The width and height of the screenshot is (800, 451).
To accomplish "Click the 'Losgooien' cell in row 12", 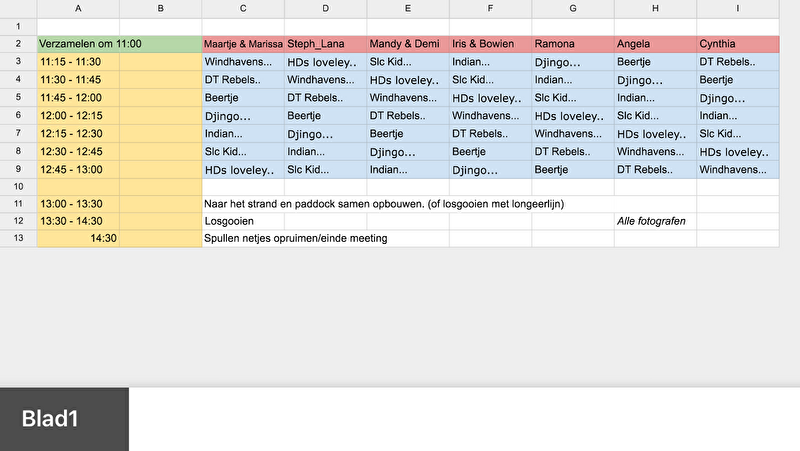I will point(243,221).
